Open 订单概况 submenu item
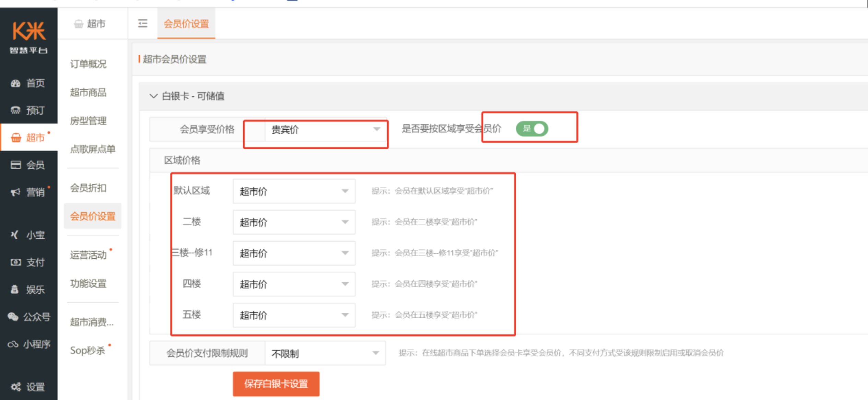This screenshot has width=868, height=400. coord(88,64)
